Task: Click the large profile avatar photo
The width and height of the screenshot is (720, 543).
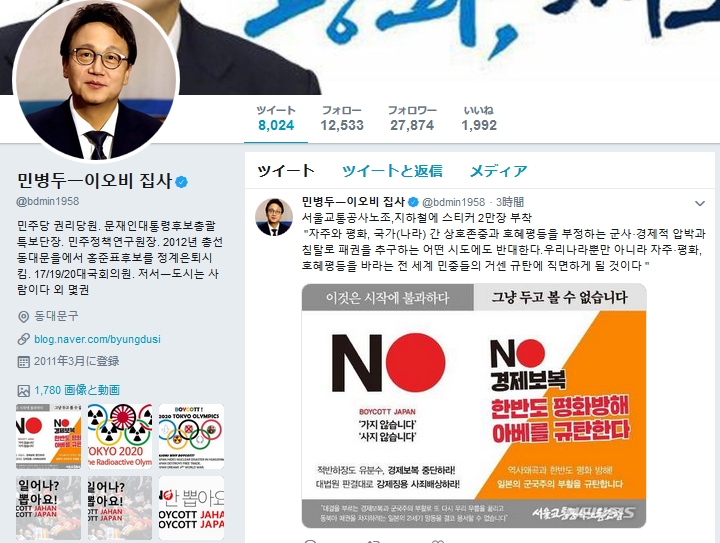Action: tap(96, 80)
